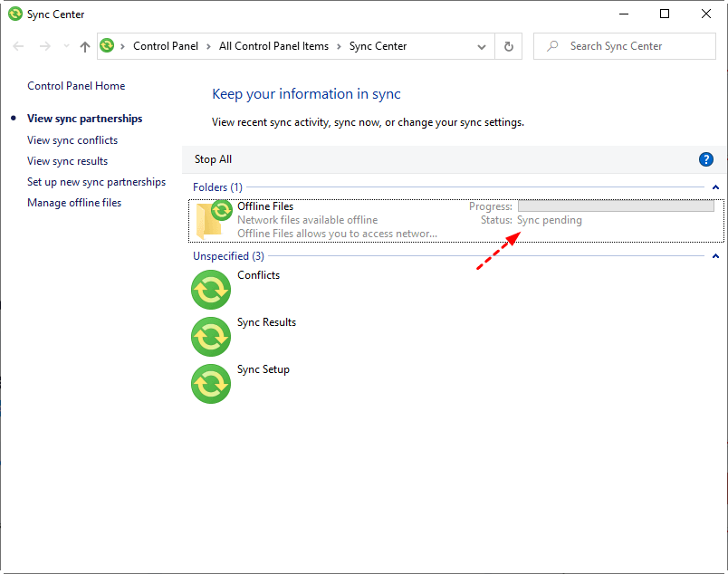728x574 pixels.
Task: Click in Search Sync Center field
Action: 625,46
